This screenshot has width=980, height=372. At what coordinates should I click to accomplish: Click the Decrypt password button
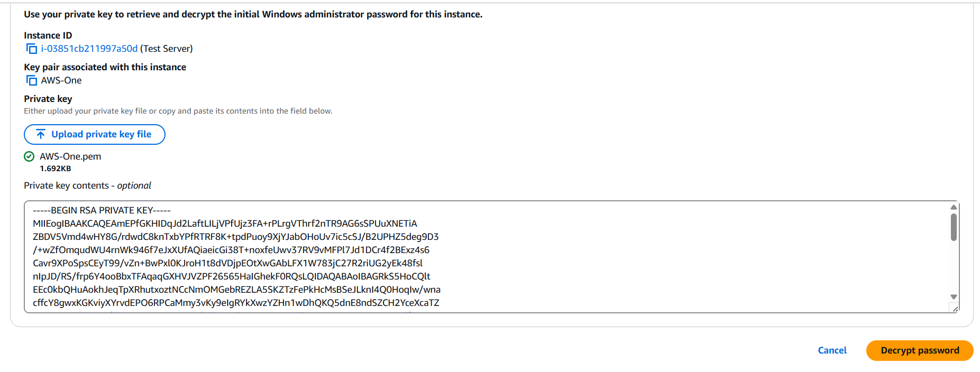tap(919, 350)
